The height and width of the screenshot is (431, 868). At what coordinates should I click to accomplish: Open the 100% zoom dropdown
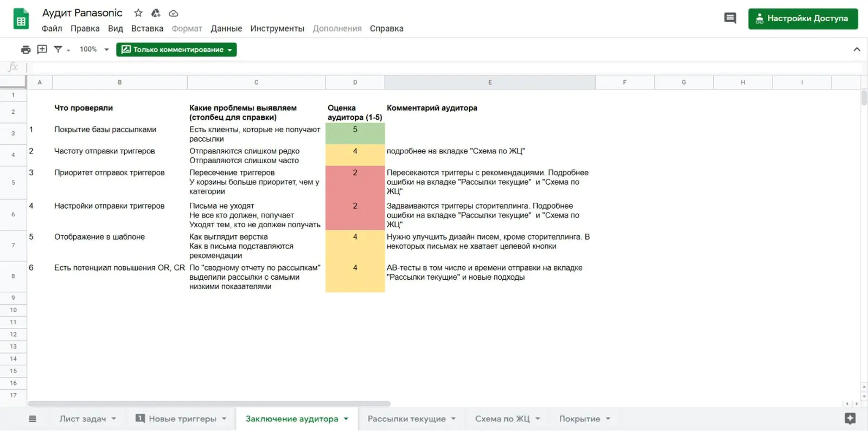(x=94, y=49)
